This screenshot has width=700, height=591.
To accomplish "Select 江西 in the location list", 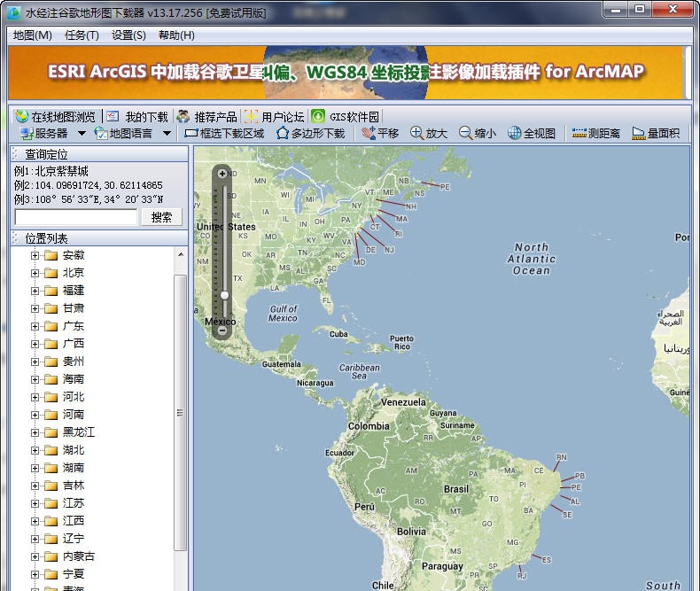I will (x=74, y=521).
